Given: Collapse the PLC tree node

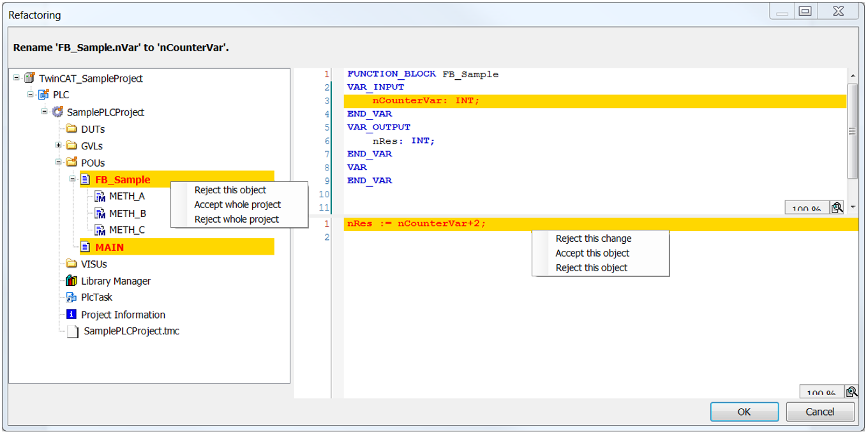Looking at the screenshot, I should [30, 94].
